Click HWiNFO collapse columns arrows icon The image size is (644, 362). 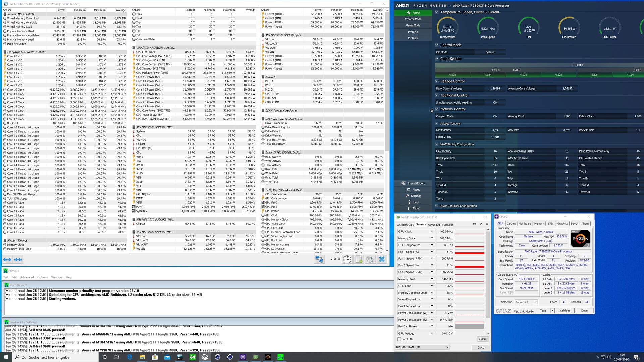pos(18,259)
